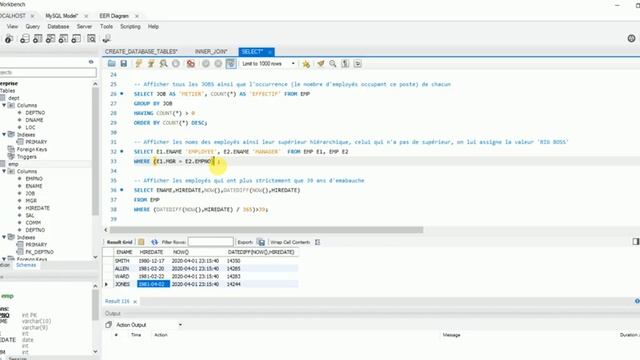Click the horizontal scrollbar under the SQL editor
Screen dimensions: 640x360
(x=266, y=230)
